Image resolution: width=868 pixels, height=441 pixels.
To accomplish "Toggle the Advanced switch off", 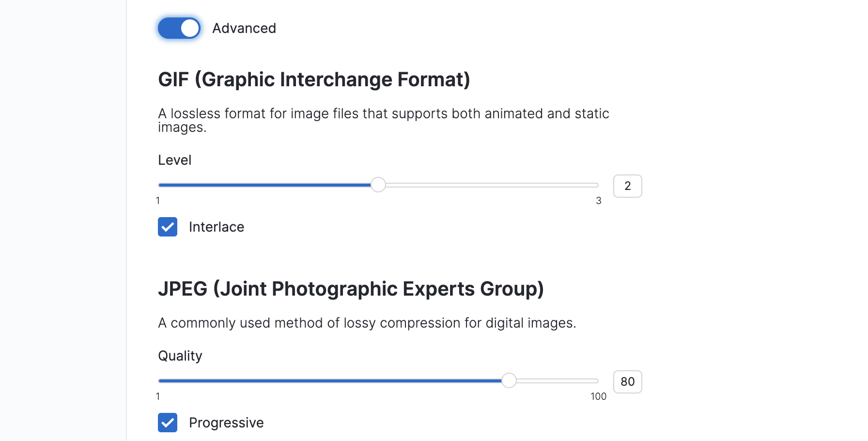I will click(179, 28).
